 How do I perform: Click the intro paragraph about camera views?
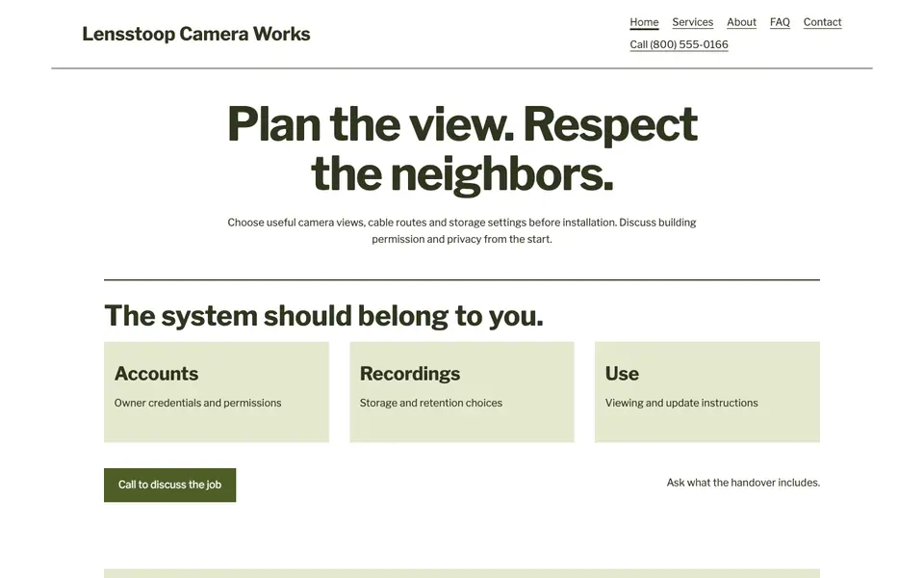coord(462,230)
